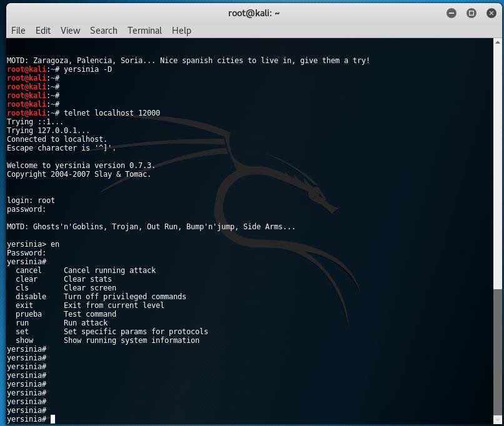Minimize the root@kali terminal window
This screenshot has width=504, height=426.
tap(451, 13)
